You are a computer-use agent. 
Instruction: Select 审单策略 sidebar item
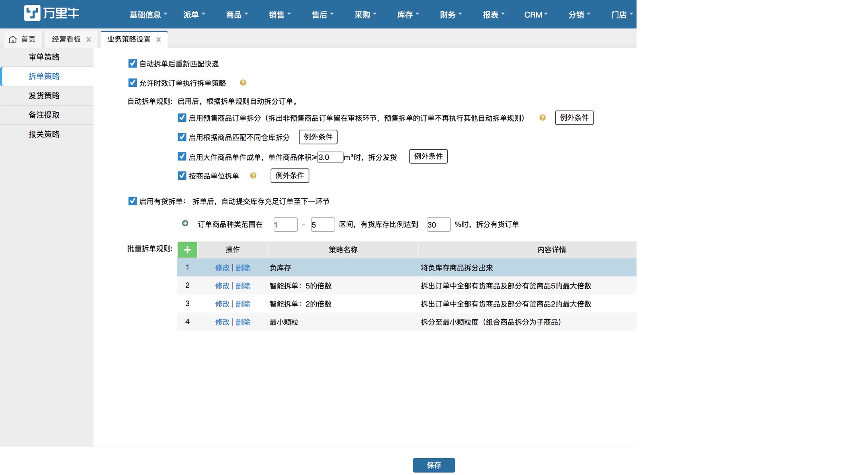[44, 57]
